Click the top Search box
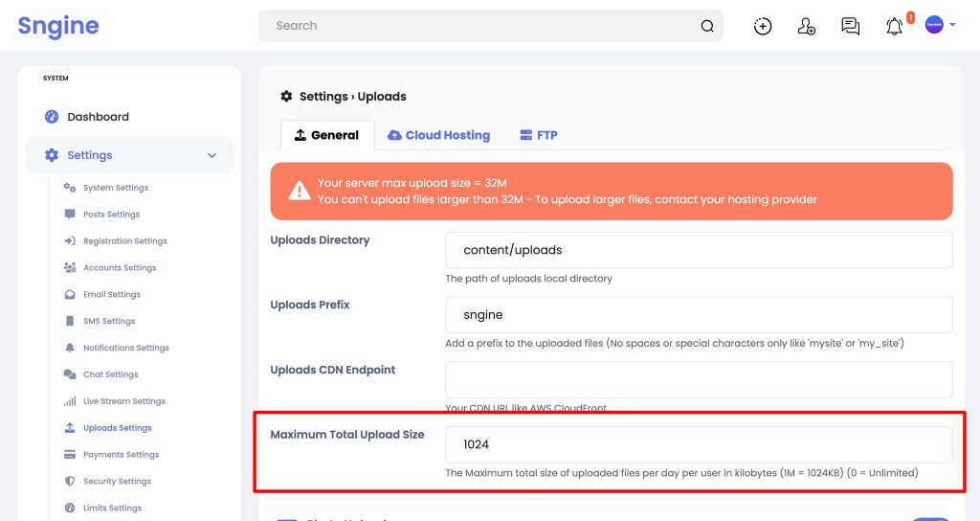This screenshot has width=980, height=521. pyautogui.click(x=491, y=26)
